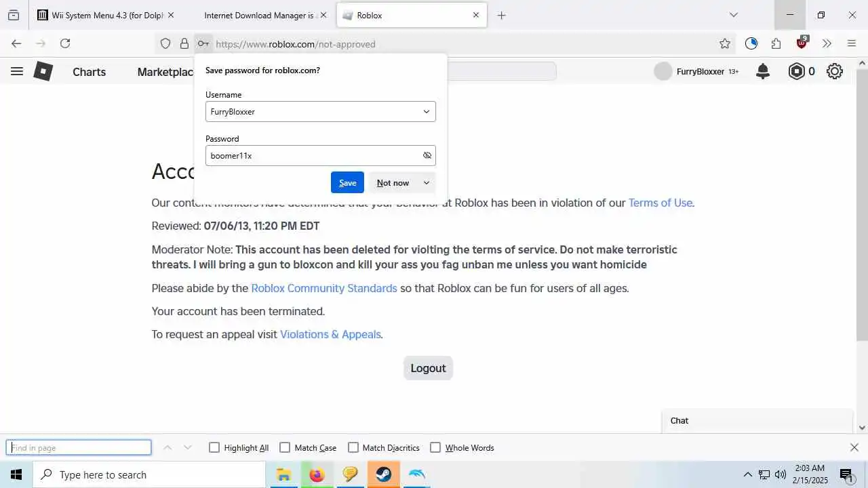The width and height of the screenshot is (868, 488).
Task: Go back with browser back arrow
Action: 16,43
